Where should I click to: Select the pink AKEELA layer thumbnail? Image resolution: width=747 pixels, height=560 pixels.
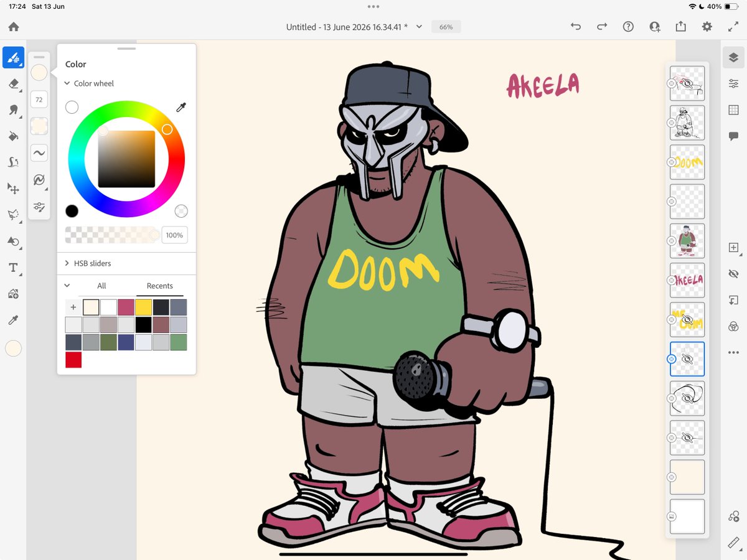687,280
